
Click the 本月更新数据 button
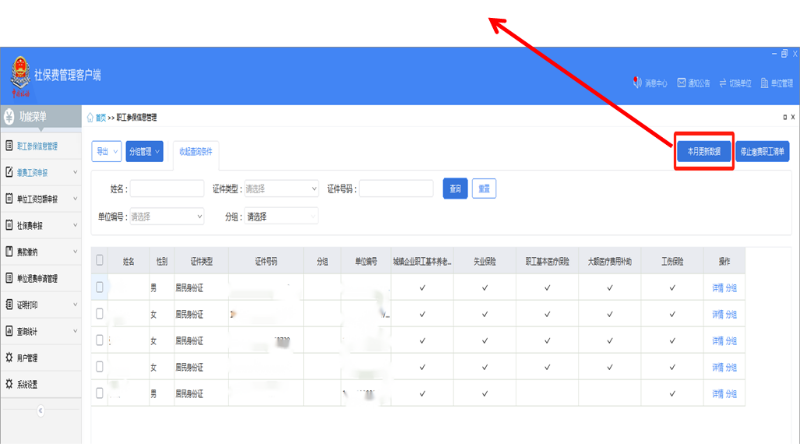pyautogui.click(x=704, y=152)
